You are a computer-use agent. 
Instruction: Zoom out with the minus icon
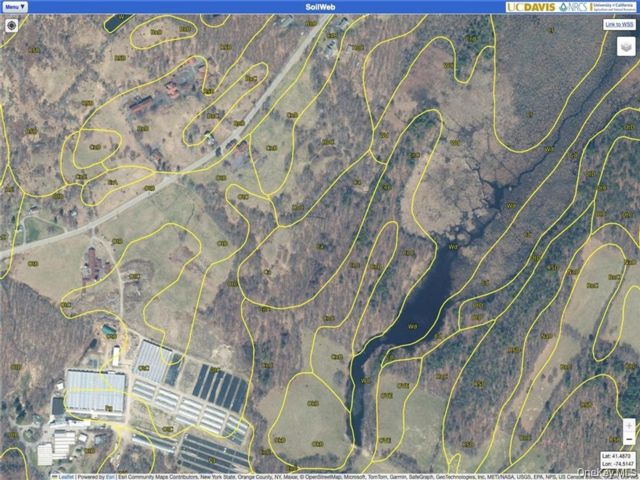(x=629, y=439)
